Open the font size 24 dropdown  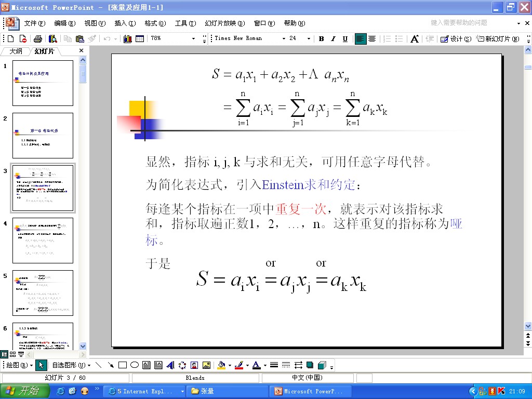tap(309, 38)
